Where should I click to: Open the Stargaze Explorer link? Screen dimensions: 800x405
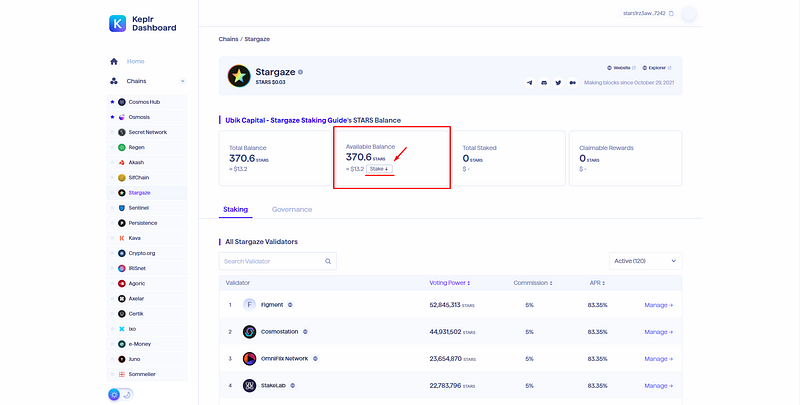(657, 68)
